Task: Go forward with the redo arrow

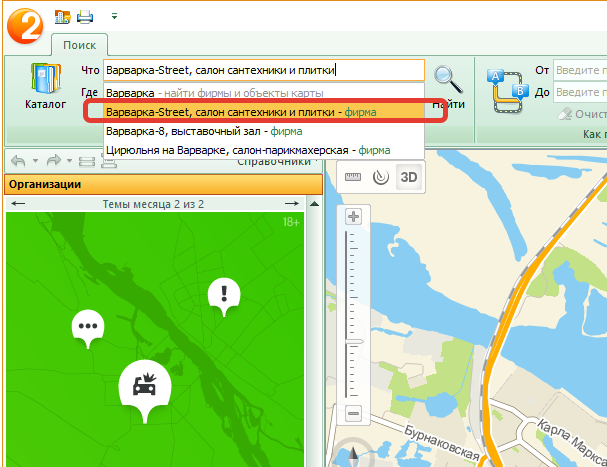Action: [x=54, y=160]
